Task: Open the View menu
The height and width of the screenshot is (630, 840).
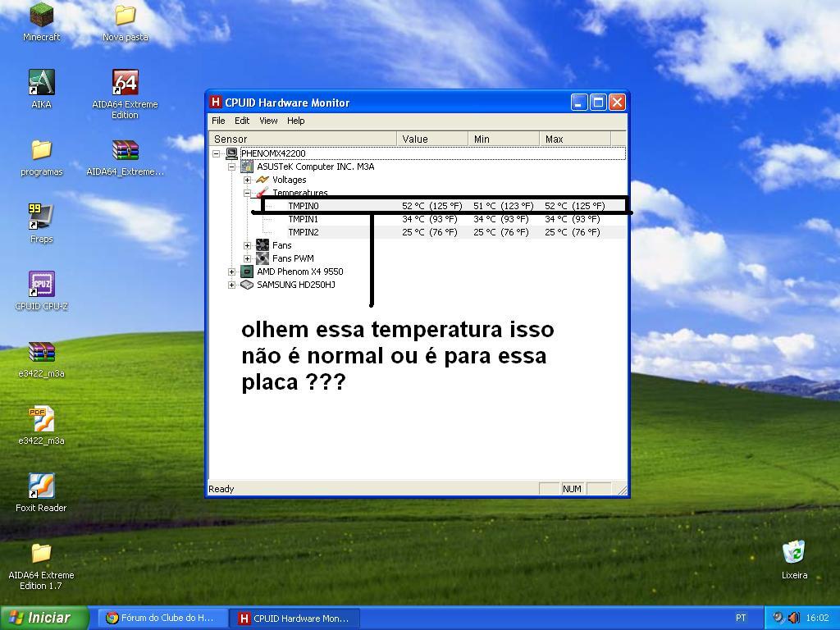Action: (268, 121)
